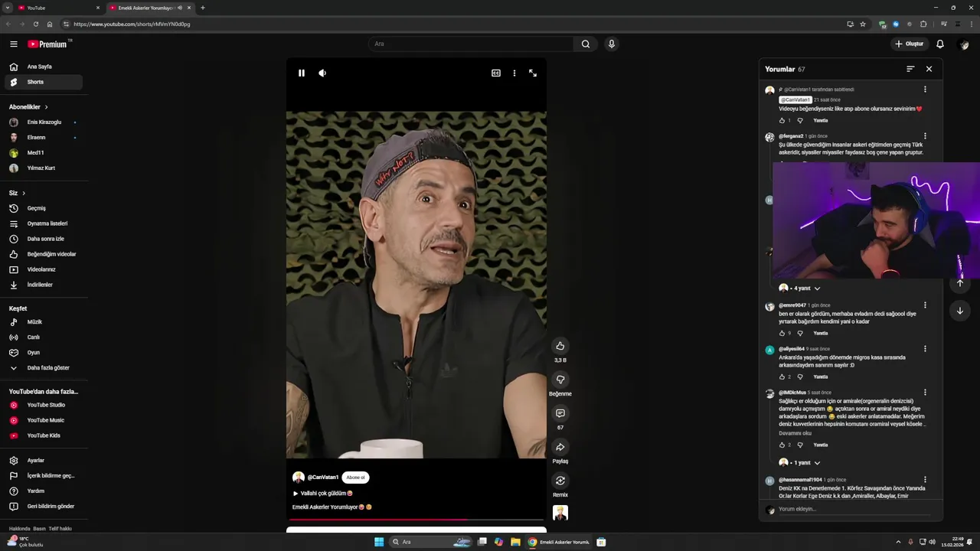Open YouTube notifications bell

(940, 44)
